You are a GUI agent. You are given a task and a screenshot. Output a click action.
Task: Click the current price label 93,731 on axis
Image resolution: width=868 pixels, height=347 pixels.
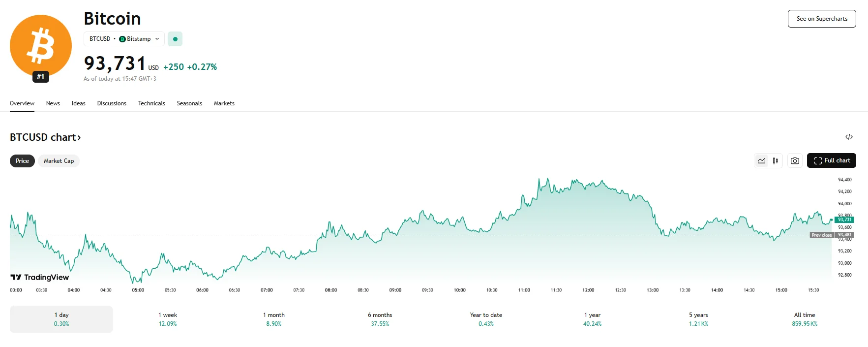click(x=844, y=220)
